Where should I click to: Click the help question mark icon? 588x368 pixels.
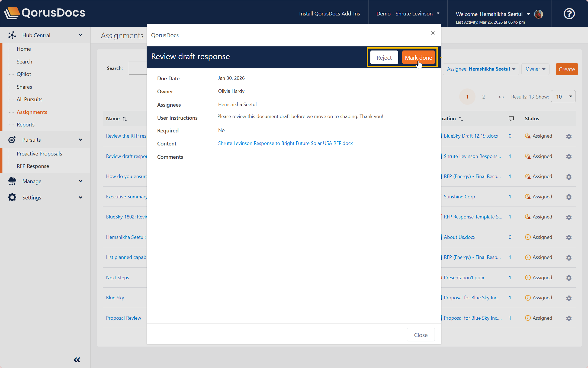click(x=569, y=14)
